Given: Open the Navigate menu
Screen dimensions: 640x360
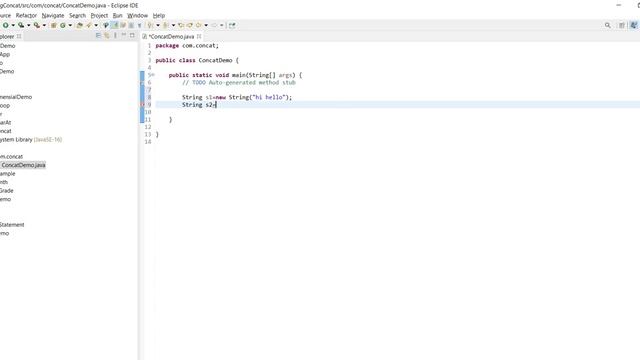Looking at the screenshot, I should pos(53,16).
